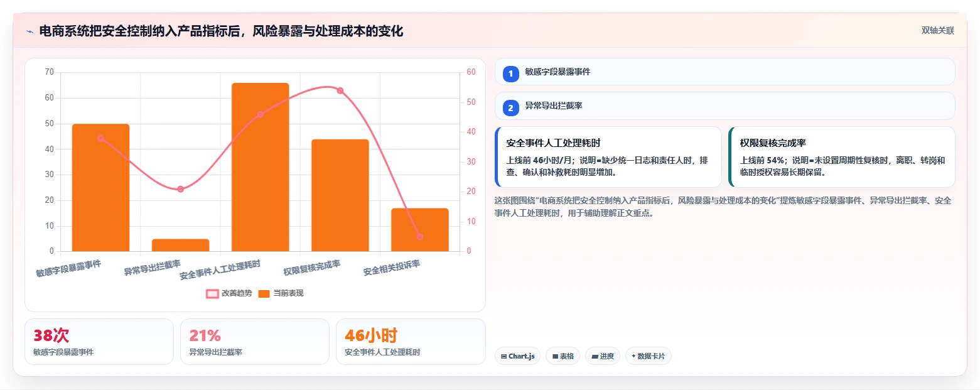Click the 敏感字段暴露事件 orange bar
Viewport: 980px width, 390px height.
click(100, 188)
